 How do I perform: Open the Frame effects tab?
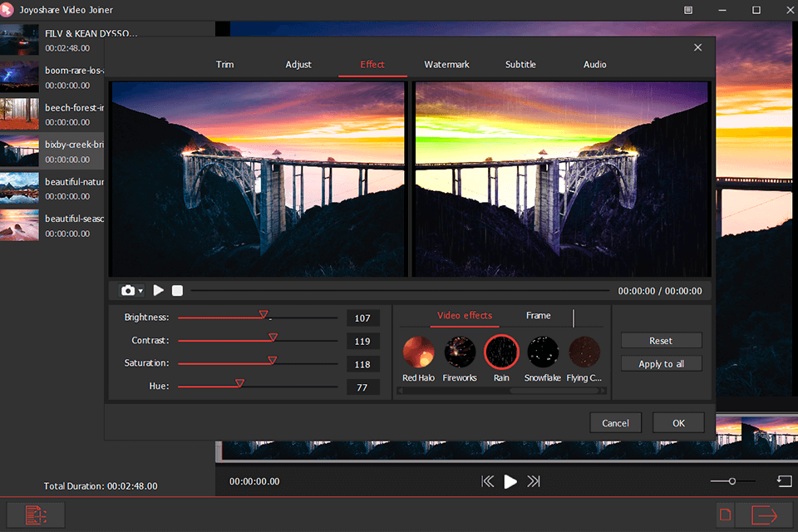tap(539, 316)
